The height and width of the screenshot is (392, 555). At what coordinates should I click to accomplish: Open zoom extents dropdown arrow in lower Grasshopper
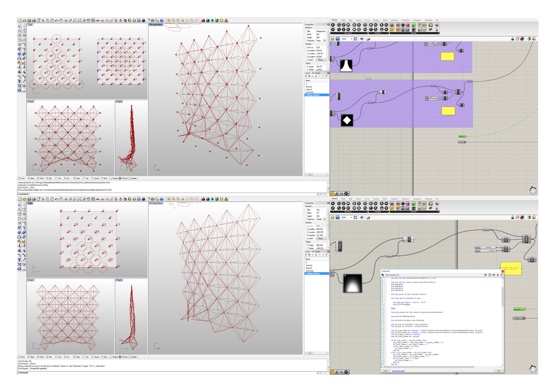pos(358,218)
